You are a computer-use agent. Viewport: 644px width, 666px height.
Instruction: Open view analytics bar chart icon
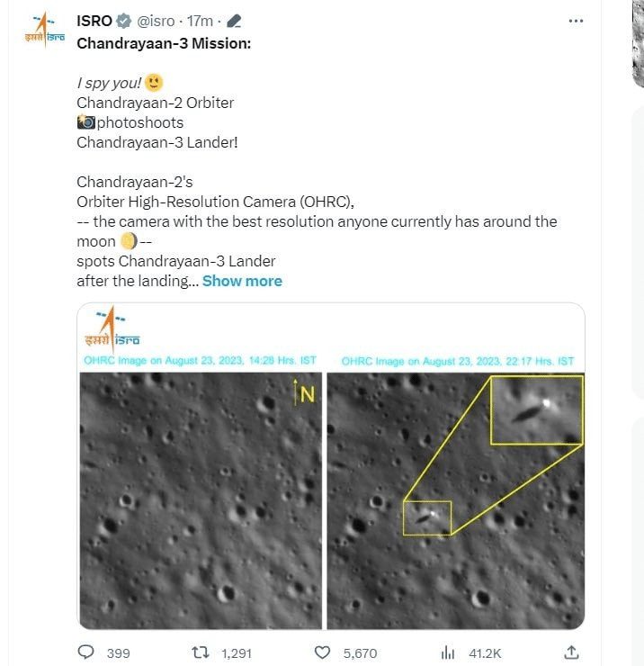coord(447,652)
